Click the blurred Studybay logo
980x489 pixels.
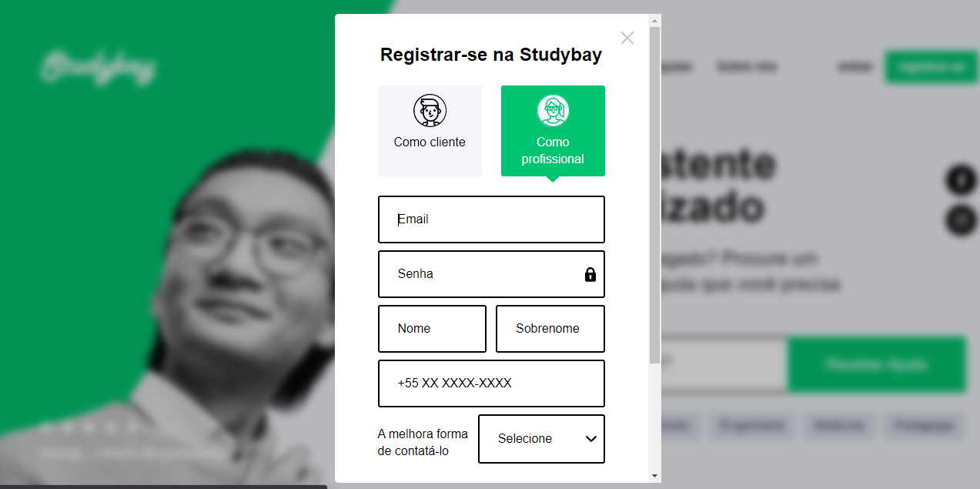tap(98, 68)
